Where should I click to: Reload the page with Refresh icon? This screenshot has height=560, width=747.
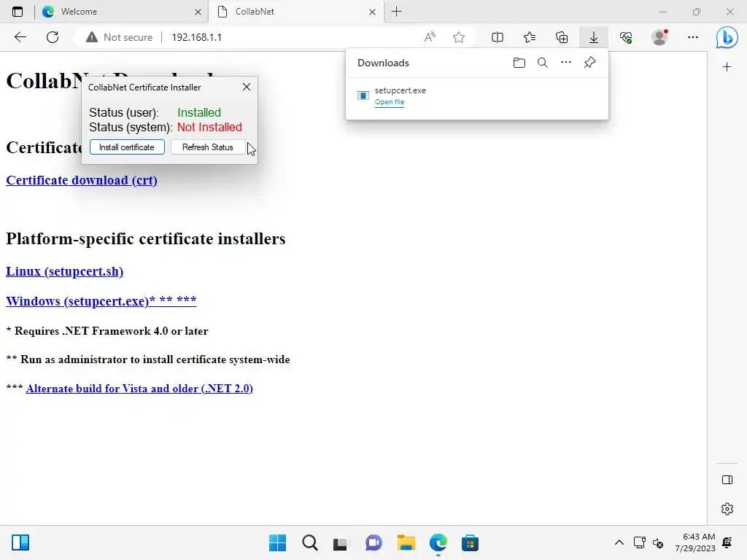[x=53, y=37]
